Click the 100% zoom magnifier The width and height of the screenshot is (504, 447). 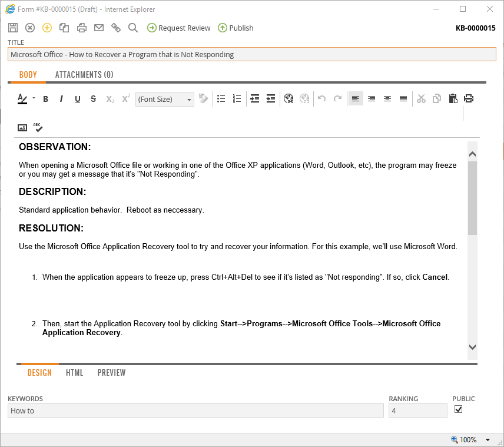coord(454,439)
